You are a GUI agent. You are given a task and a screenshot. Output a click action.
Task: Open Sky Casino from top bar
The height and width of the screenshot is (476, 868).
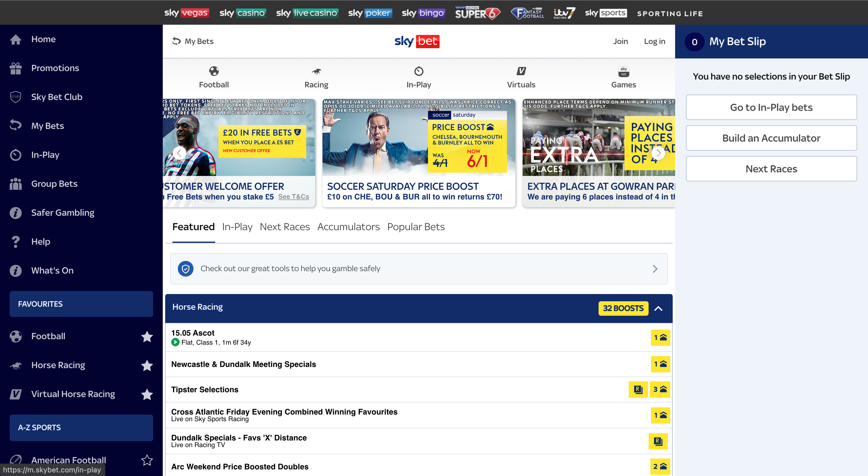tap(243, 13)
